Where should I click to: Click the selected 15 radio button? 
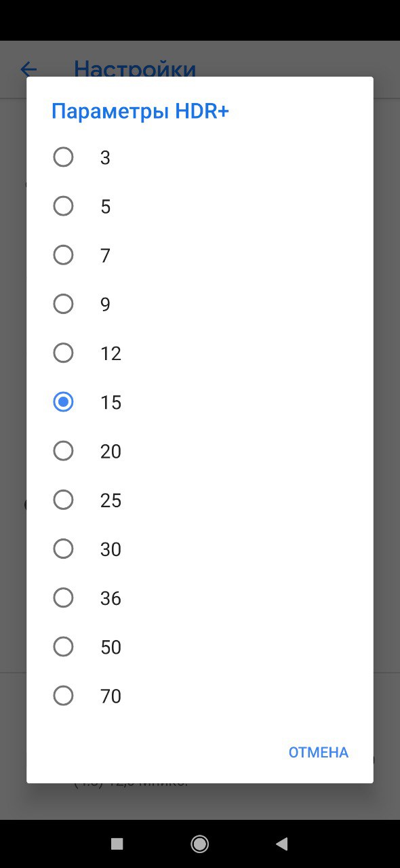[x=63, y=402]
